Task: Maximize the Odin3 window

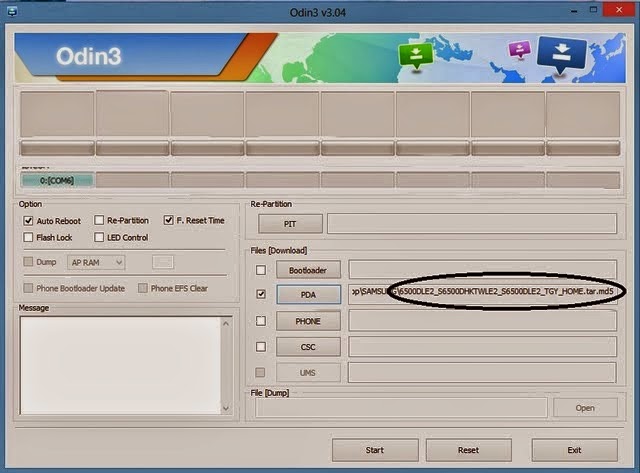Action: point(593,10)
